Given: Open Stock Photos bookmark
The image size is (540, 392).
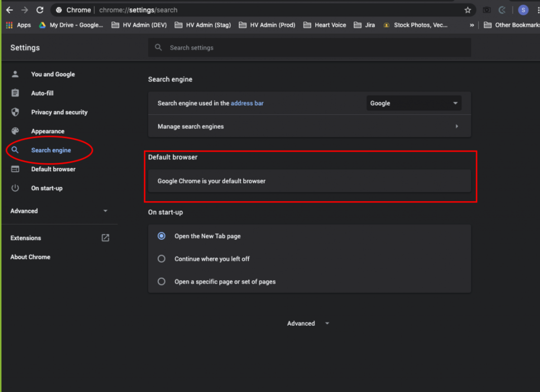Looking at the screenshot, I should (x=415, y=25).
